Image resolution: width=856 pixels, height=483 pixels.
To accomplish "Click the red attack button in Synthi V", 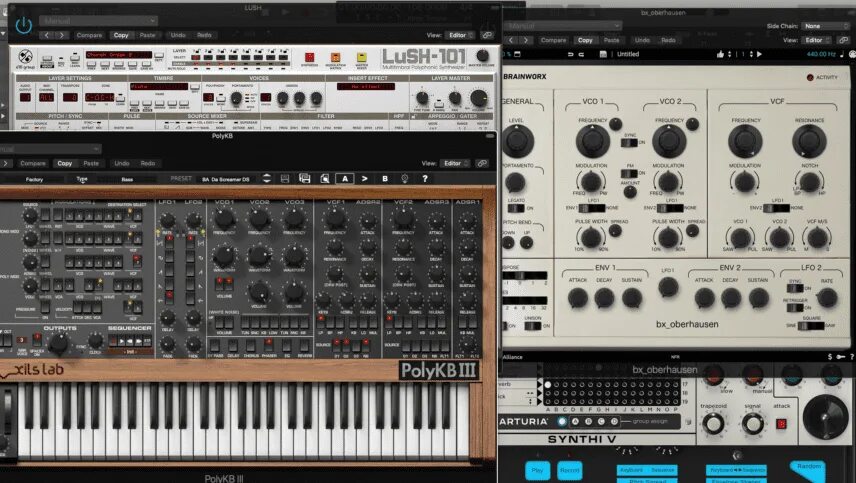I will pyautogui.click(x=781, y=424).
